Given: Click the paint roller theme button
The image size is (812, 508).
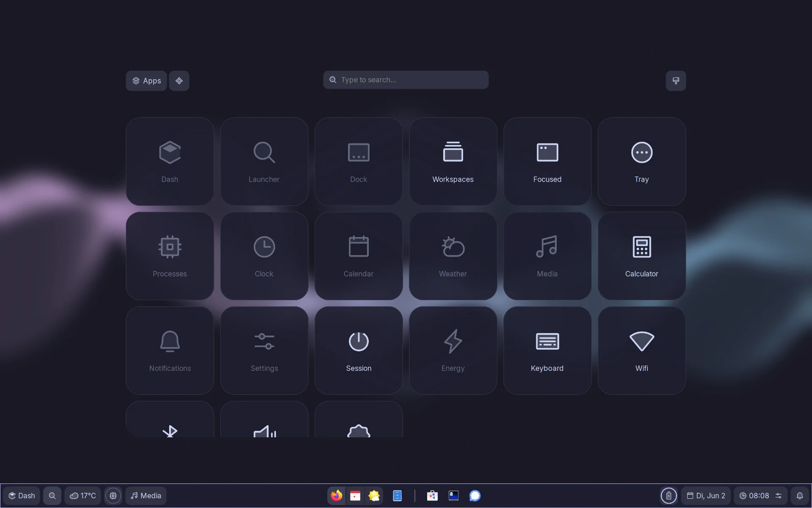Looking at the screenshot, I should (x=676, y=81).
